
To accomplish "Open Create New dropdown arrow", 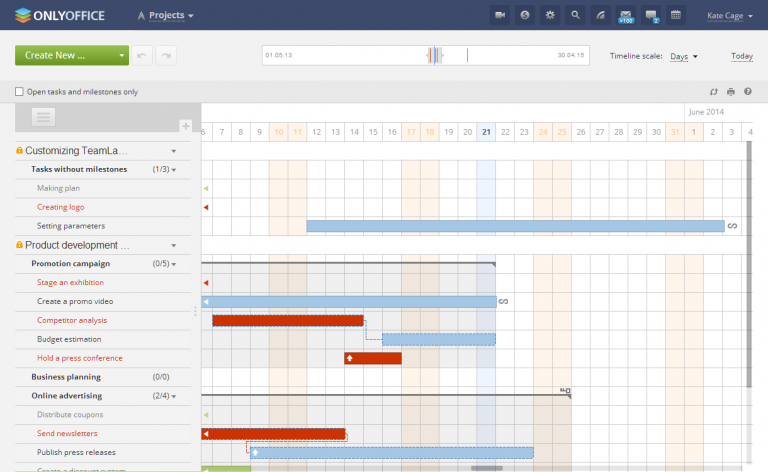I will pos(121,55).
